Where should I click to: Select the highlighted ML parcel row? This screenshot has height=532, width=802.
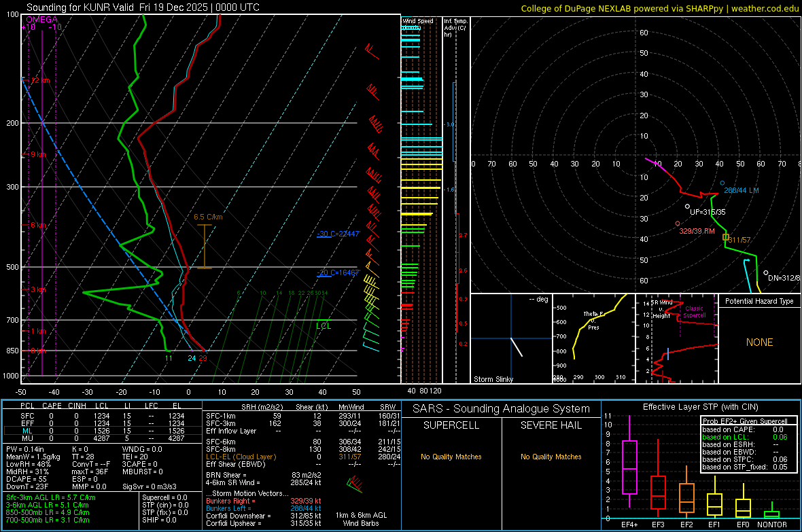click(102, 431)
